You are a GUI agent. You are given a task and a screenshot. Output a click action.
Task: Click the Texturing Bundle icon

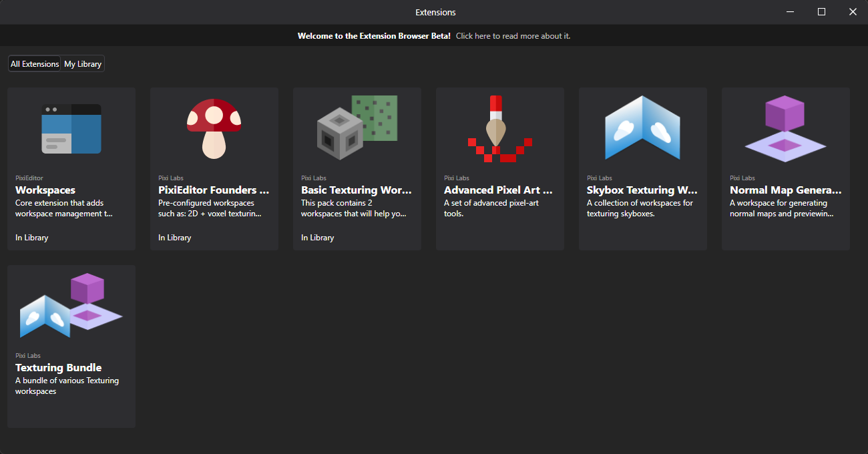point(71,306)
